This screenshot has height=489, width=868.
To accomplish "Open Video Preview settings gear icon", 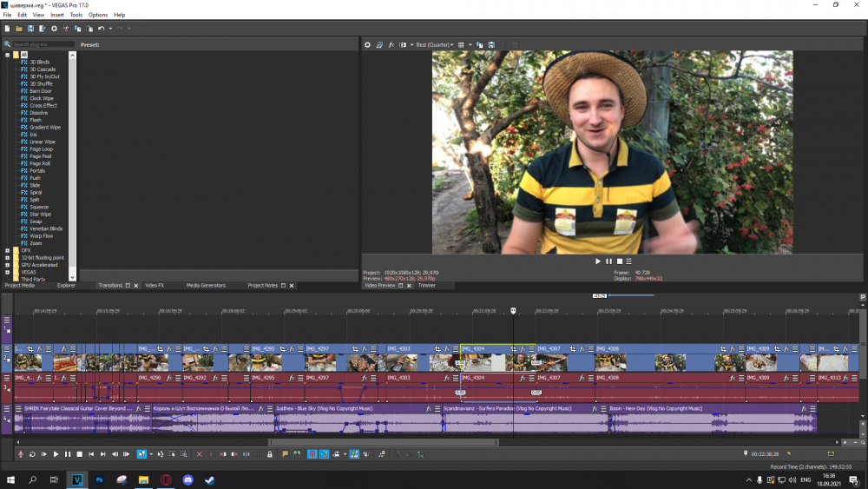I will [x=367, y=44].
